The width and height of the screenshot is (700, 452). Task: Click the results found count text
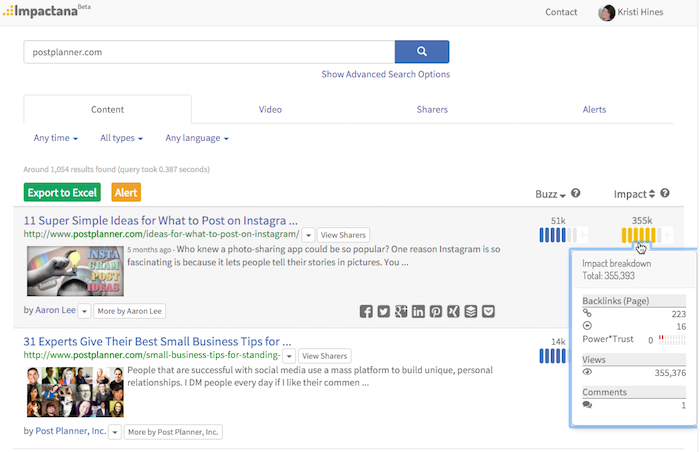pyautogui.click(x=117, y=169)
